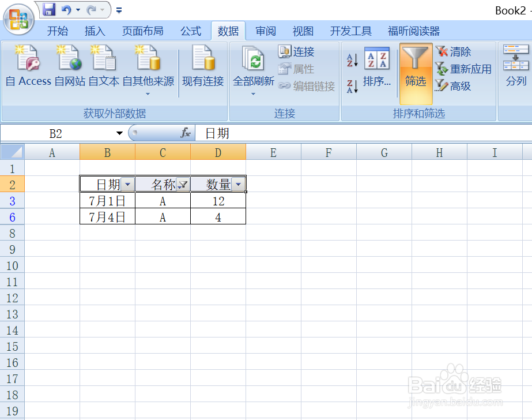
Task: Click the Name Box showing B2
Action: coord(56,133)
